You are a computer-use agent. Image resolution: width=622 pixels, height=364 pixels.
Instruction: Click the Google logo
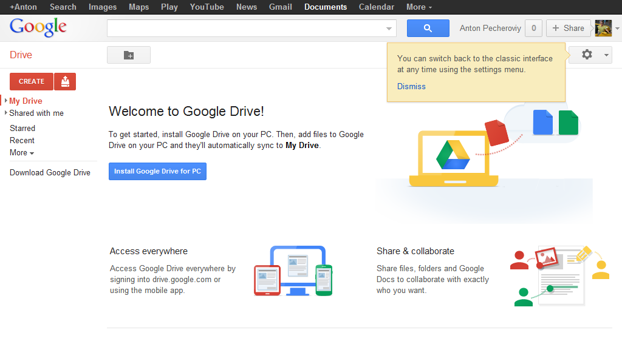click(38, 27)
